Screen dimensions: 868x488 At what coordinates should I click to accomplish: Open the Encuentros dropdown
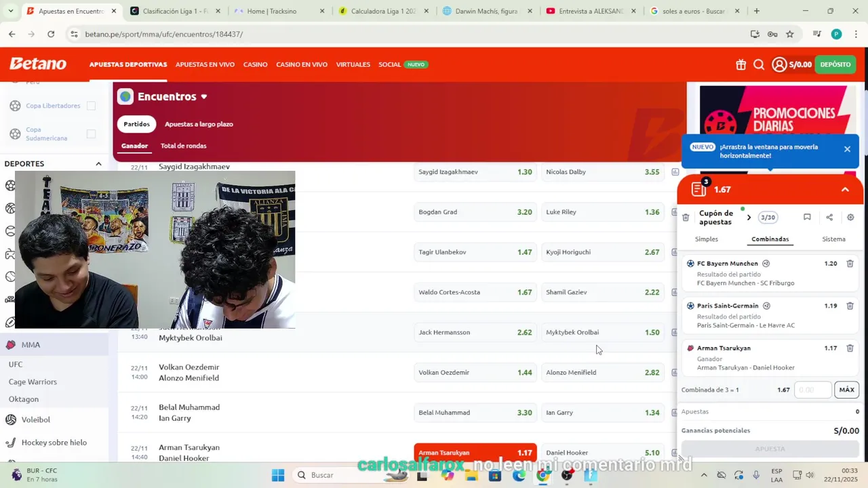point(203,97)
